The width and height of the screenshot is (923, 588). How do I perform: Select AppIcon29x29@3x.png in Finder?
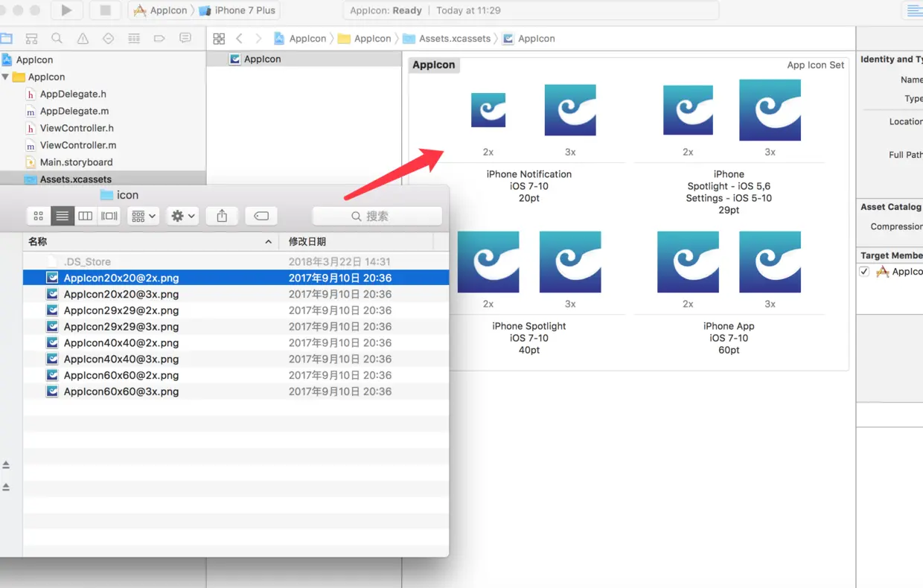point(236,326)
